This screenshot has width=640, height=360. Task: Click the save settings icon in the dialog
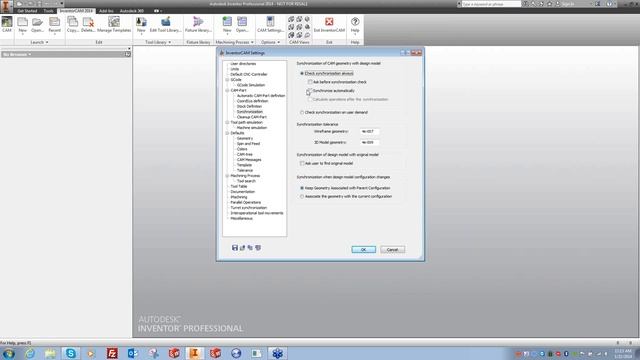235,248
